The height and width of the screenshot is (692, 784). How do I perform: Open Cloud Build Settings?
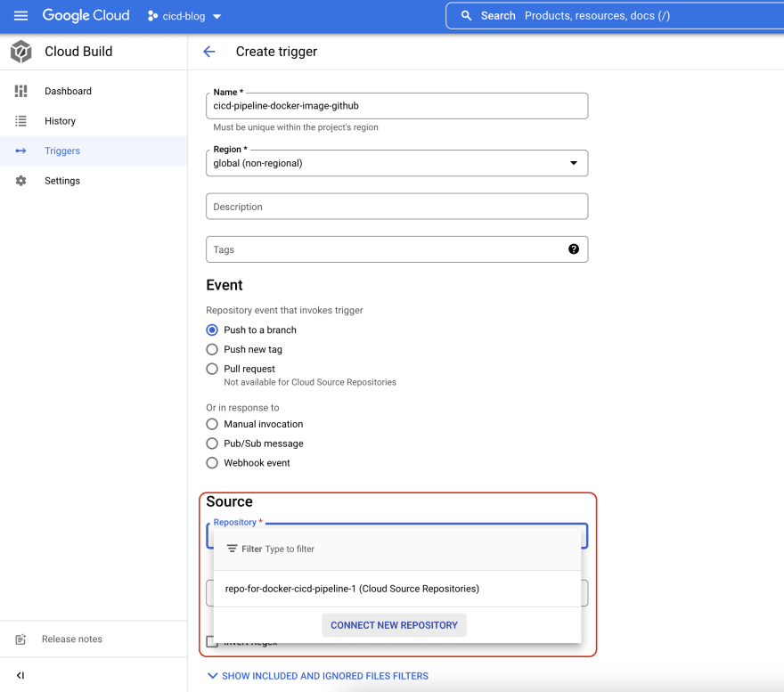click(x=62, y=181)
